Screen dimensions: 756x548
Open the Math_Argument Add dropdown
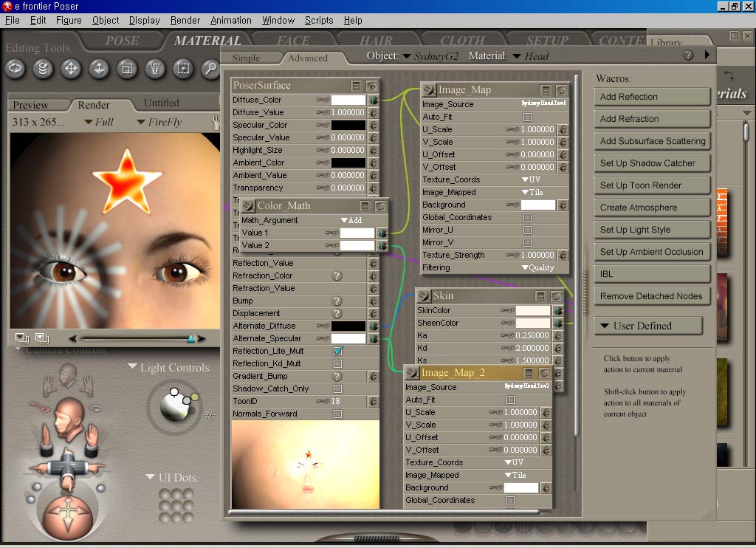(x=351, y=220)
